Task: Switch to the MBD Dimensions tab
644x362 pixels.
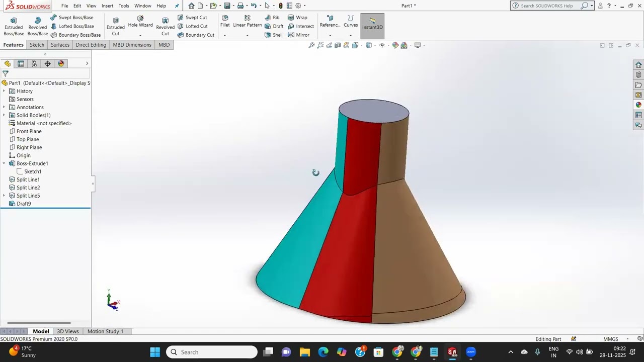Action: click(x=132, y=45)
